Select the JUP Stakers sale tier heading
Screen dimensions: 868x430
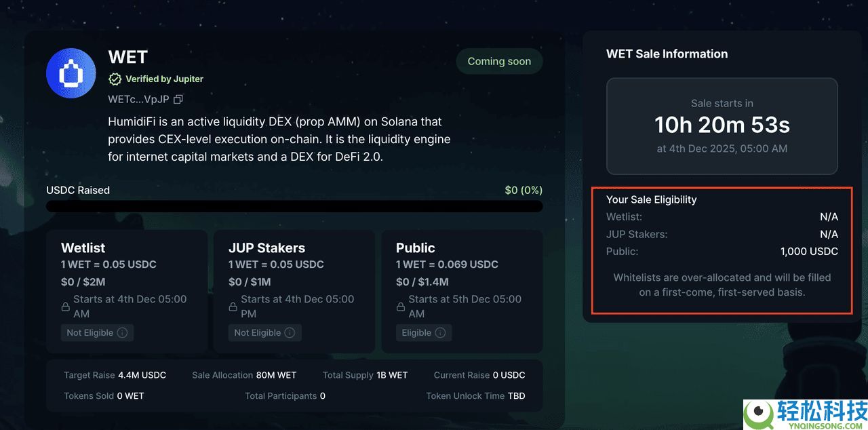[267, 248]
